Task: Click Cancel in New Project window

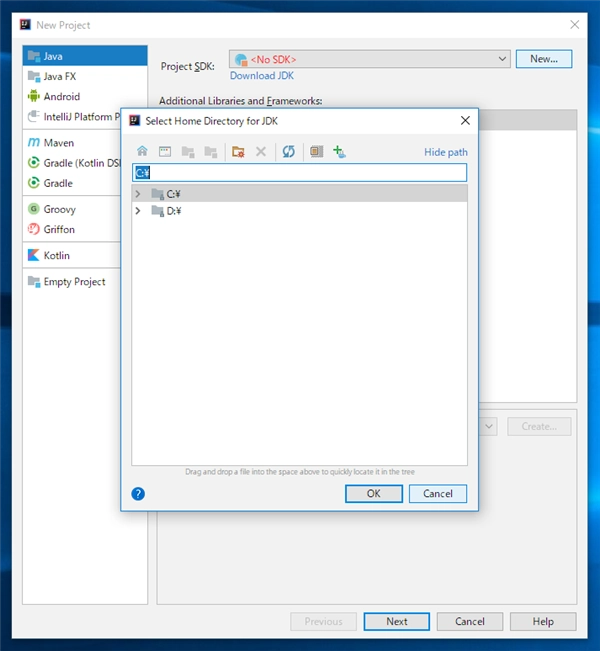Action: [470, 622]
